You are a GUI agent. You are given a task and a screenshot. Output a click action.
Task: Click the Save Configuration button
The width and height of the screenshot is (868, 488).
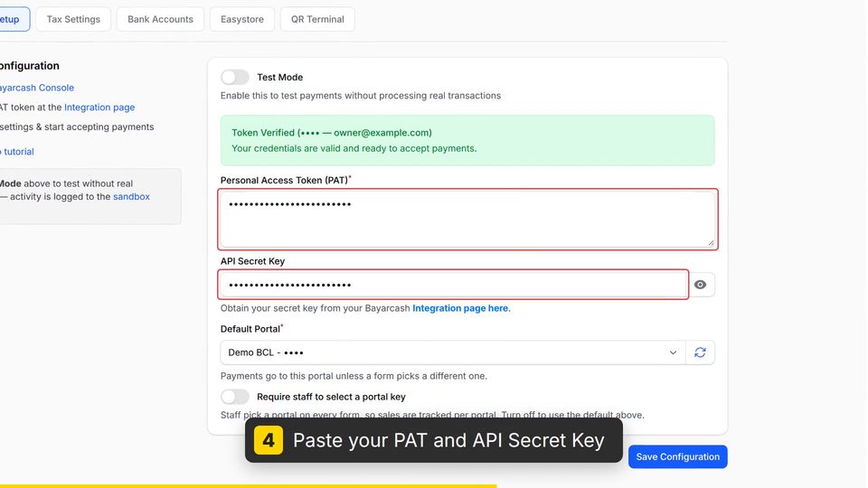coord(677,456)
